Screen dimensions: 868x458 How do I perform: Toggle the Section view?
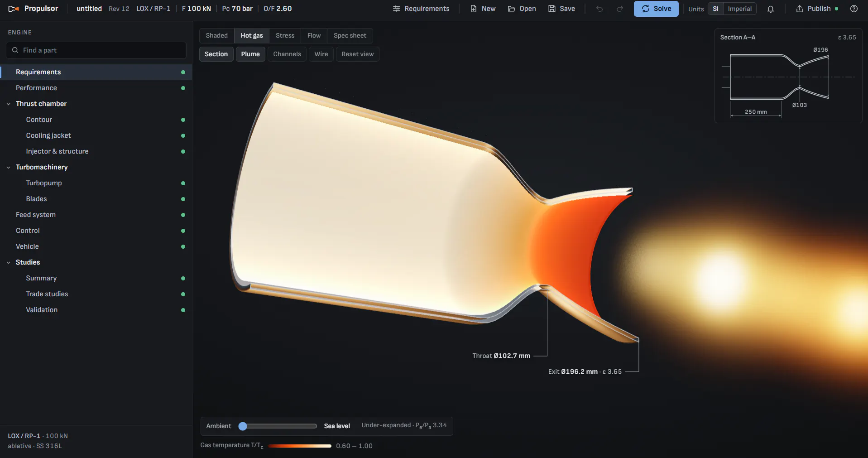[x=216, y=54]
